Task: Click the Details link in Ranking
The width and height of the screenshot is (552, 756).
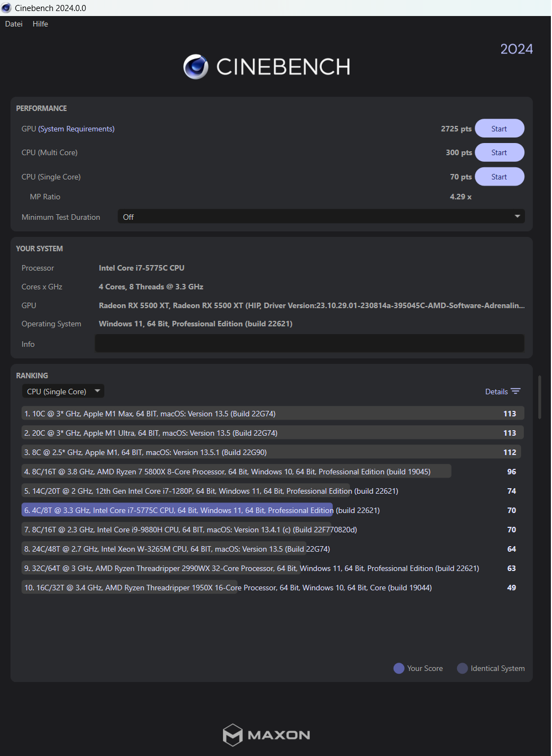Action: point(496,392)
